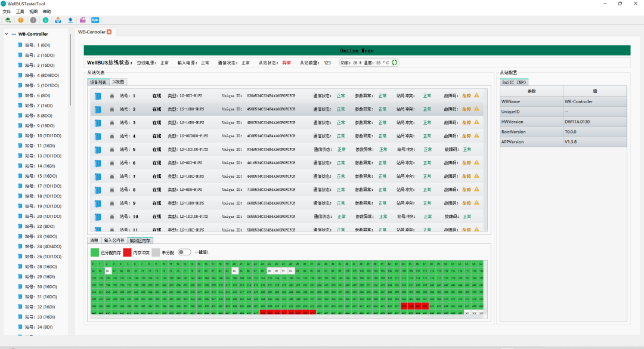Click the V1.3.8 APPVersion value cell
644x349 pixels.
pos(595,142)
